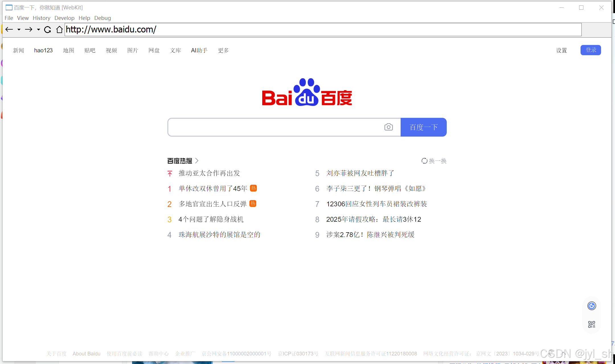This screenshot has height=364, width=615.
Task: Maximize the WebKit window
Action: pyautogui.click(x=581, y=8)
